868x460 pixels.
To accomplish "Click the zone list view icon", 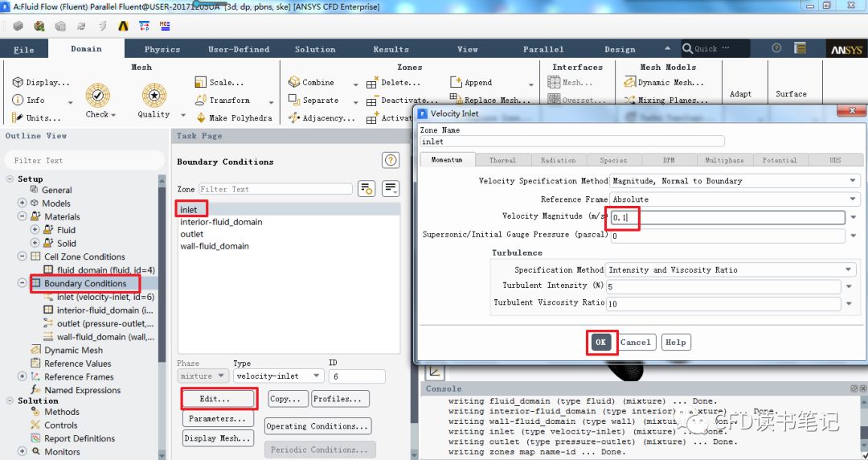I will coord(391,188).
